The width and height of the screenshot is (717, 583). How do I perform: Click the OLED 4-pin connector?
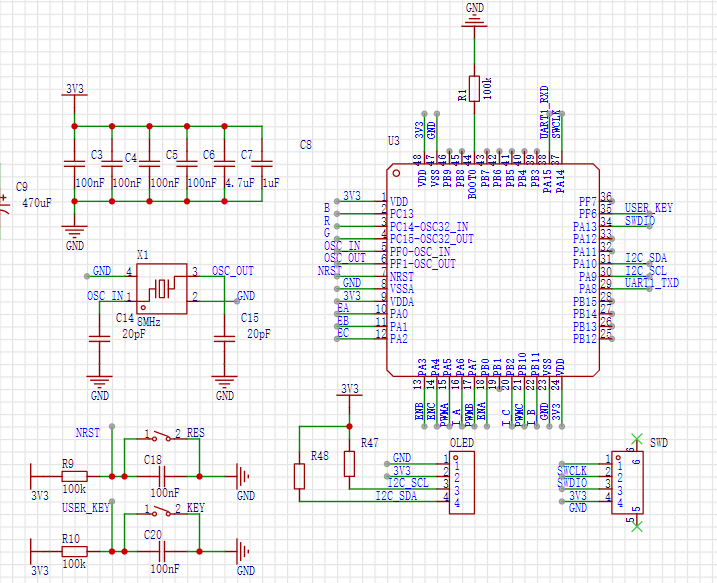coord(464,482)
